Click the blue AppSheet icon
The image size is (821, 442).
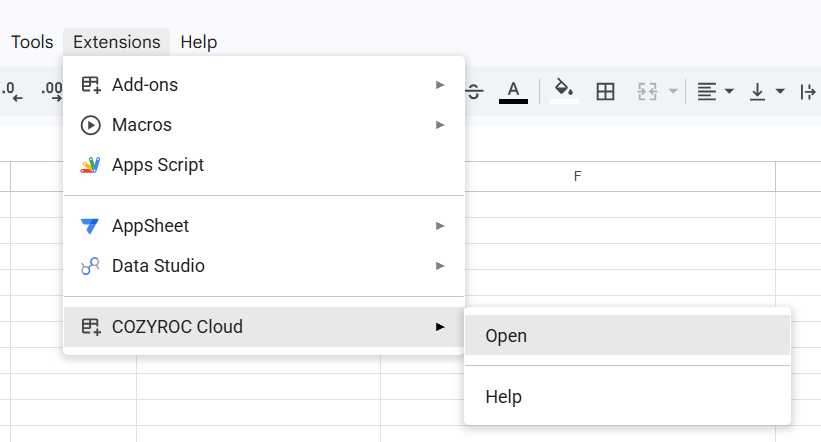click(x=90, y=226)
